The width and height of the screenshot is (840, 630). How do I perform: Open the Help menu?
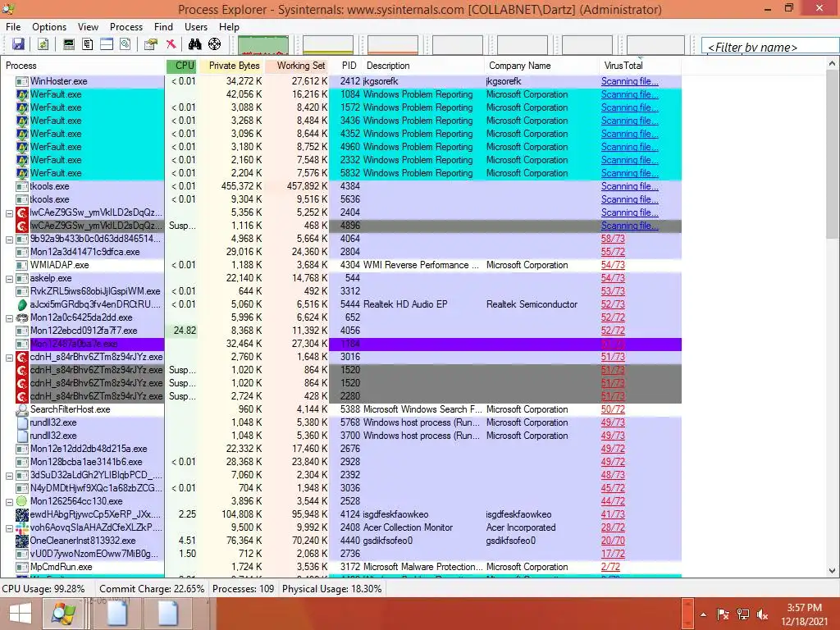[x=229, y=27]
